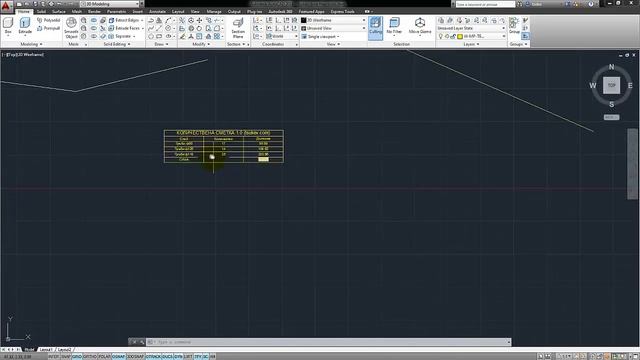Toggle OSNAP in status bar

point(118,356)
